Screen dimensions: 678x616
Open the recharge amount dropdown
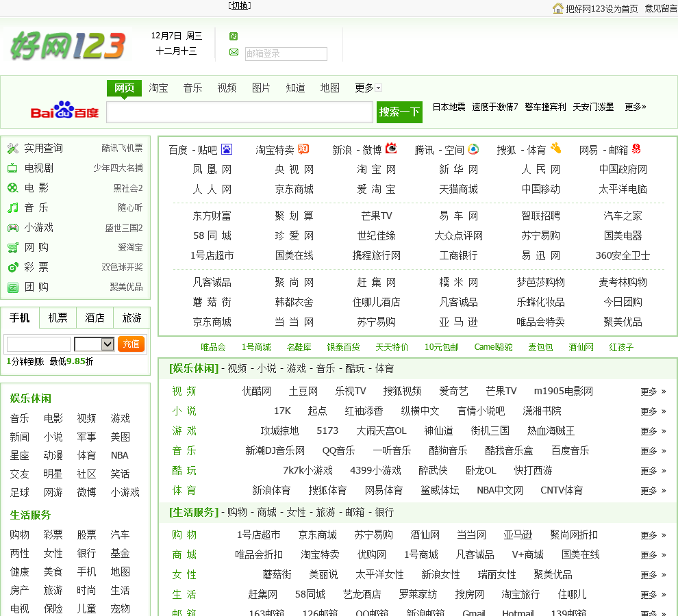(x=94, y=344)
